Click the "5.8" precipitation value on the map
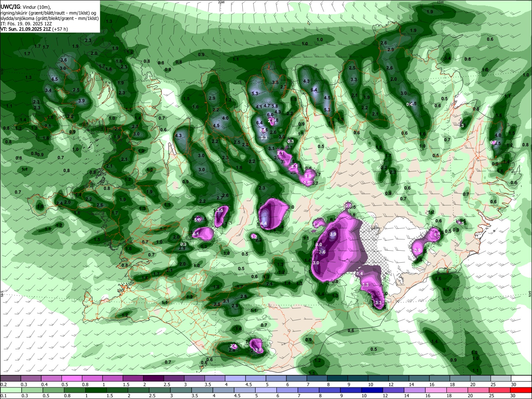Viewport: 532px width, 399px height. tap(274, 106)
